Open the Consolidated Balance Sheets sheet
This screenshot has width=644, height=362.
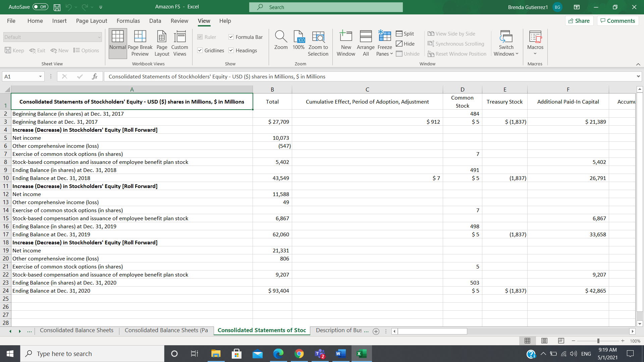76,330
